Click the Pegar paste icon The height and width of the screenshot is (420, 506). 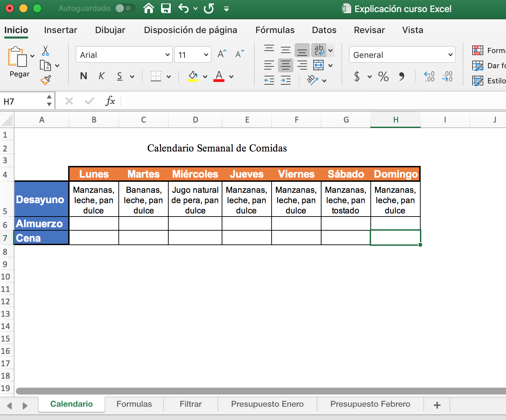coord(17,57)
